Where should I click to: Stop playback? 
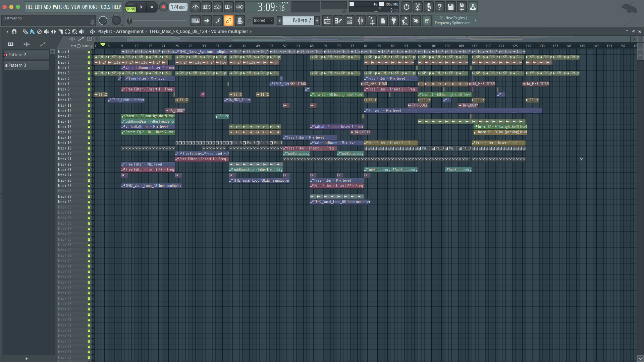152,7
